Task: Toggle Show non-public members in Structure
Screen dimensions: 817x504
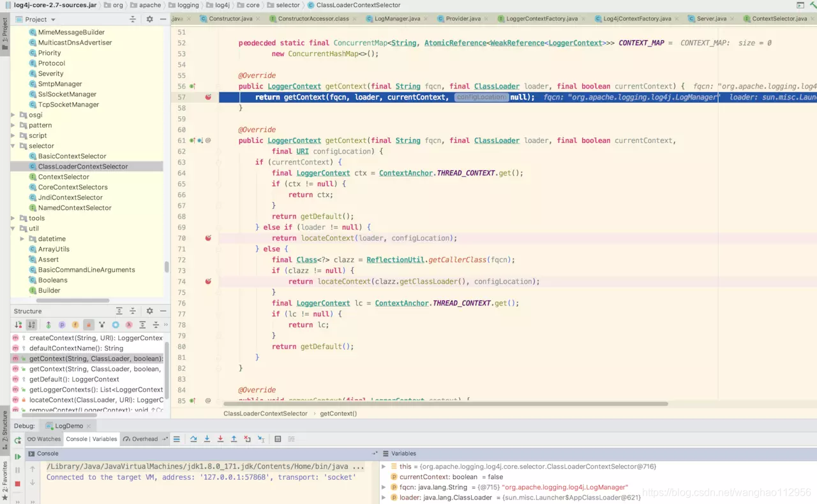Action: click(x=89, y=325)
